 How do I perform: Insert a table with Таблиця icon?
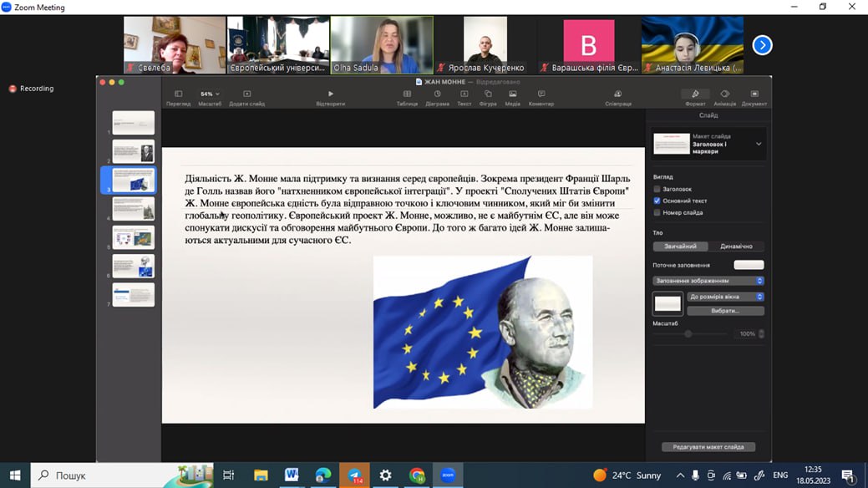pos(407,94)
